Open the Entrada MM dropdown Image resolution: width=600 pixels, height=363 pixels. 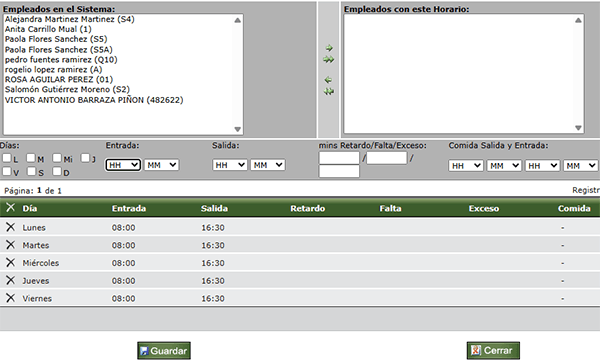(x=161, y=165)
